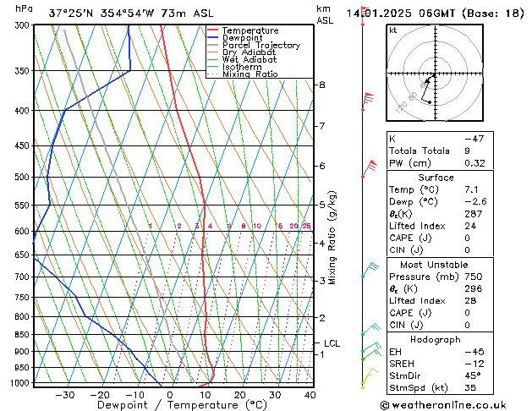
Task: Click the kt label in the hodograph box
Action: 393,30
